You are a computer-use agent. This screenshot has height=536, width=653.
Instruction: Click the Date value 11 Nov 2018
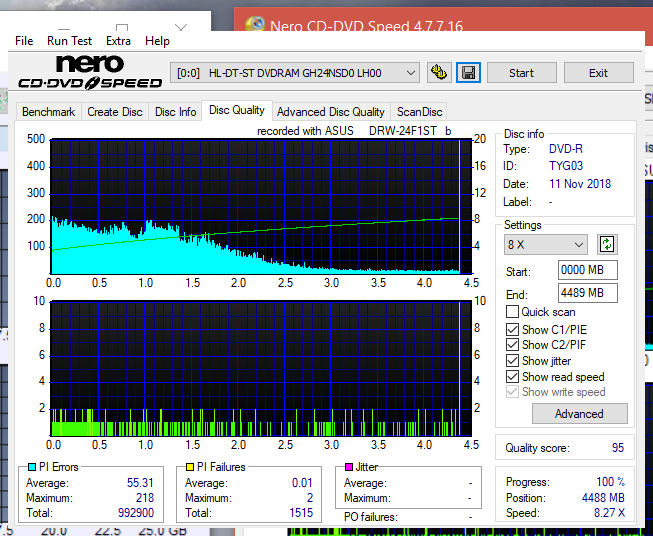click(580, 184)
